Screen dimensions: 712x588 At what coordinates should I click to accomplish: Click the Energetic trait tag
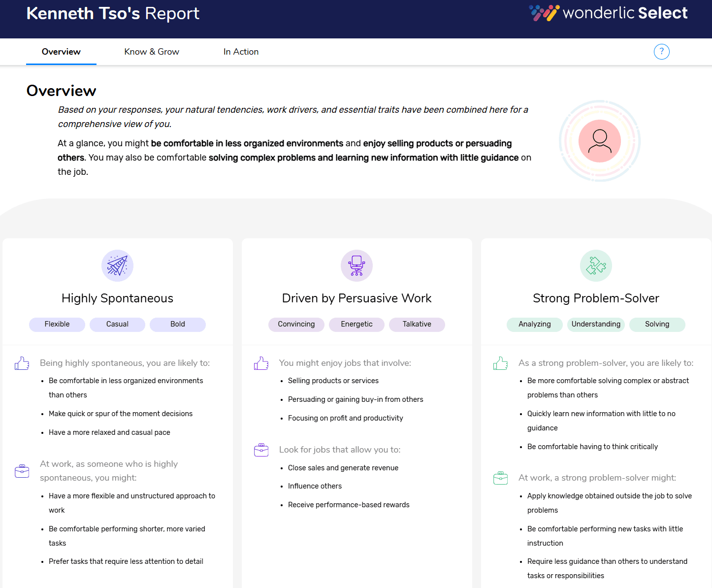coord(356,324)
